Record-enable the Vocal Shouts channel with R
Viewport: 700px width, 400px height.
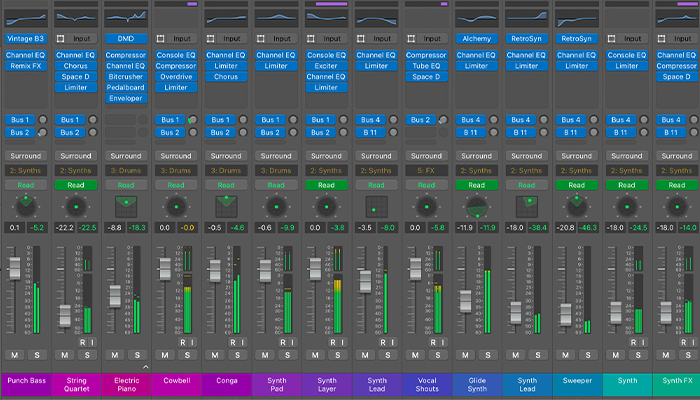point(433,342)
